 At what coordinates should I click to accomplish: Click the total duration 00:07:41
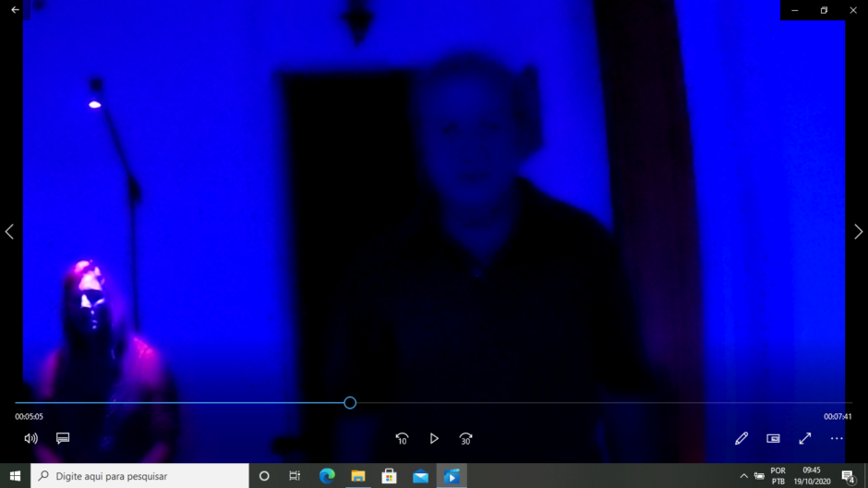click(x=838, y=417)
